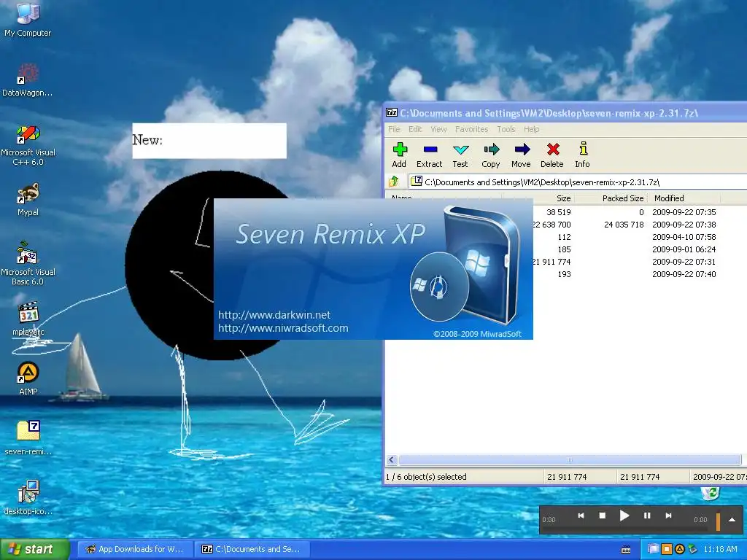Viewport: 747px width, 560px height.
Task: Click the 7-Zip address path field
Action: coord(578,182)
